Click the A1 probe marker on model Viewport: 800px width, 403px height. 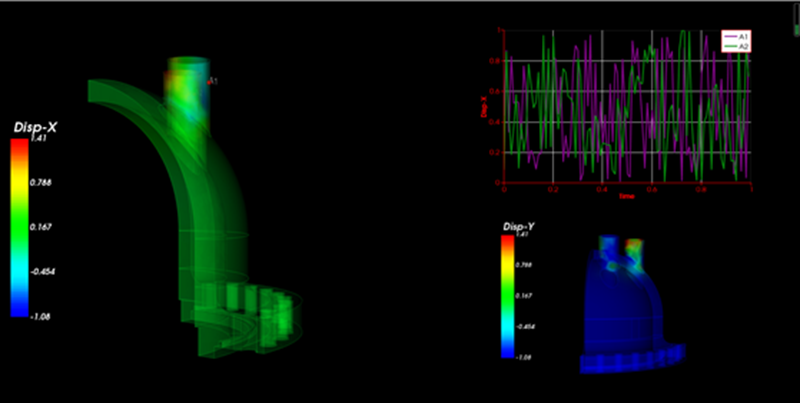(x=212, y=80)
